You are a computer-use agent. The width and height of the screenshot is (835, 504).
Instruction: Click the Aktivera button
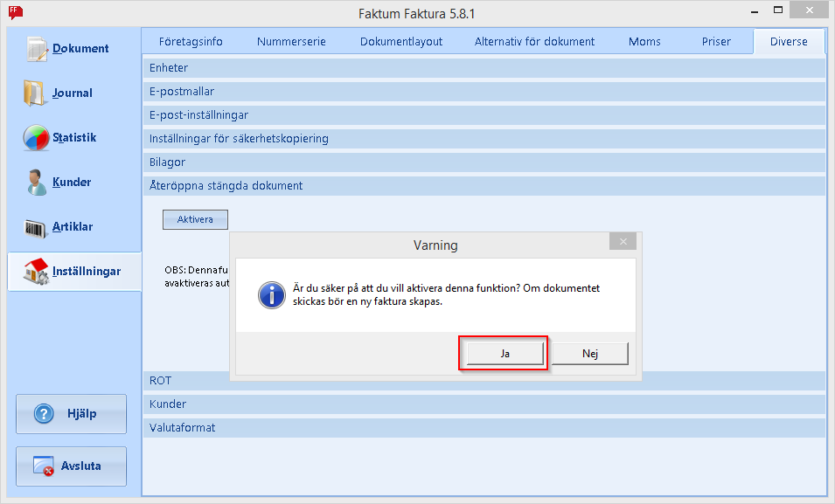[x=196, y=219]
